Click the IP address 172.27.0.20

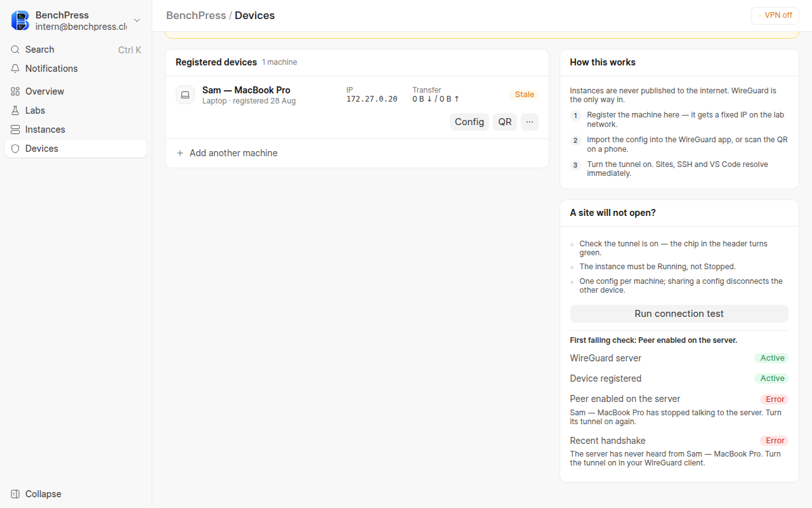point(372,99)
